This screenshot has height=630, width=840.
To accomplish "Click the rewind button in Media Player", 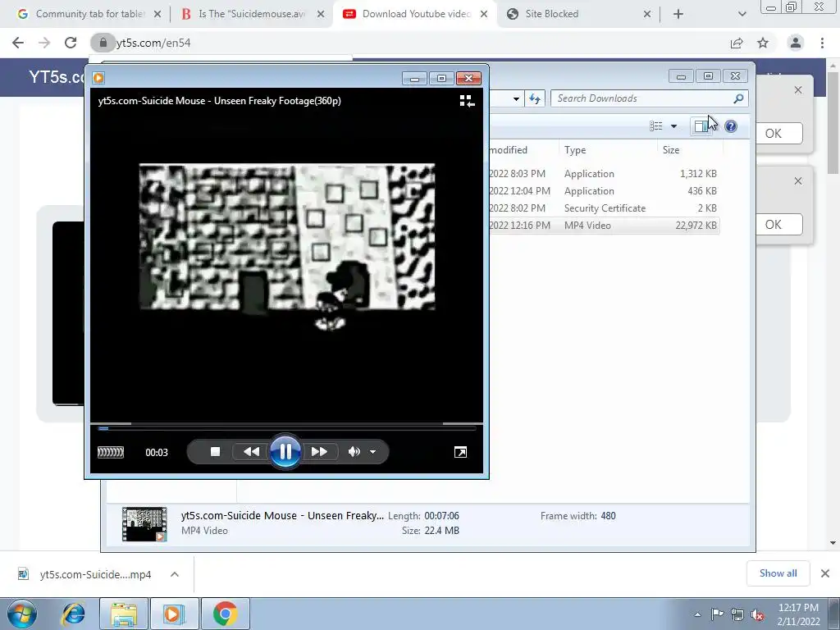I will (251, 452).
